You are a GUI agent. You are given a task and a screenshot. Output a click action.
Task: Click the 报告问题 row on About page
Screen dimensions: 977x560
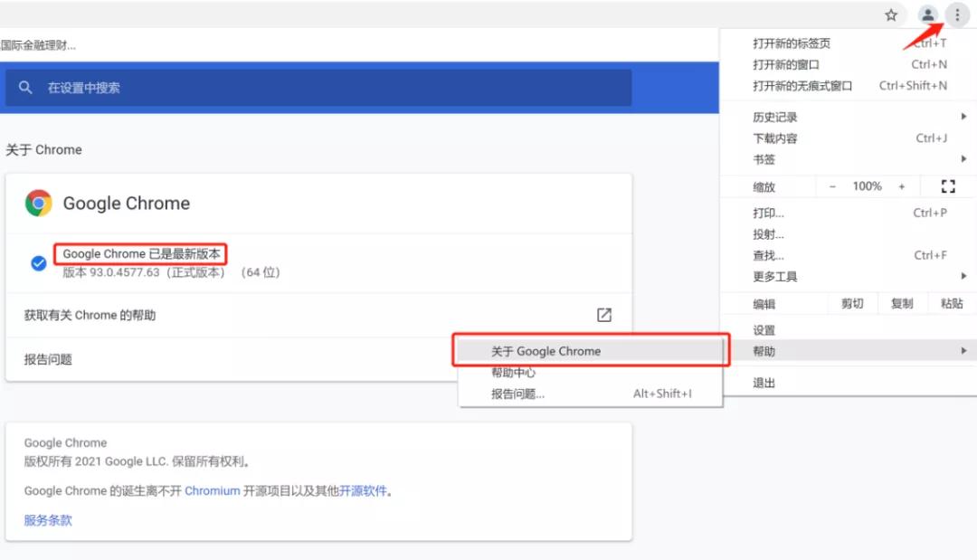click(232, 359)
